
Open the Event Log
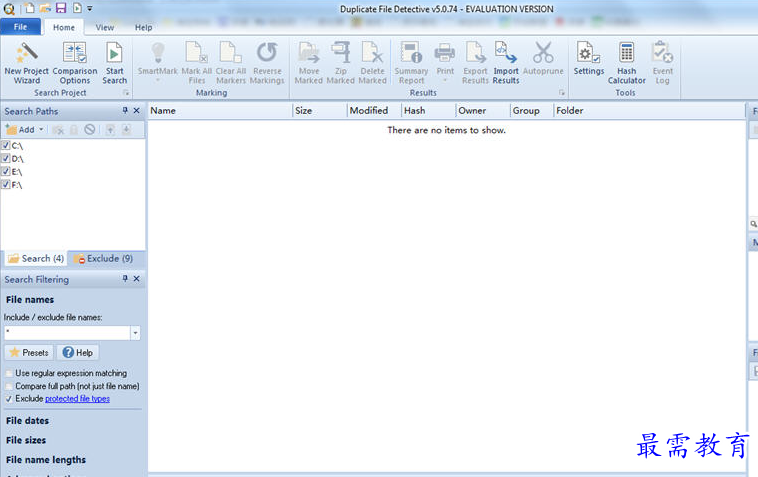pos(662,63)
